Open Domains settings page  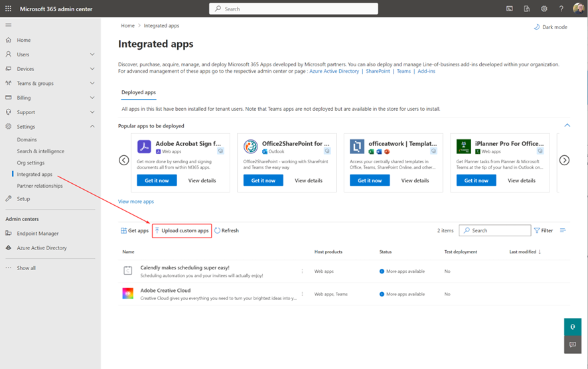pos(27,139)
